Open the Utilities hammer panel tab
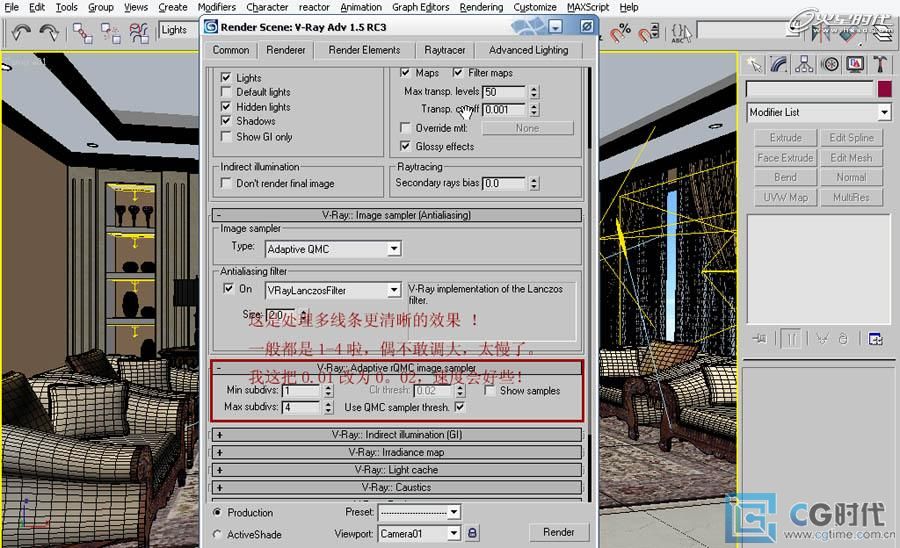The height and width of the screenshot is (548, 900). (x=880, y=64)
